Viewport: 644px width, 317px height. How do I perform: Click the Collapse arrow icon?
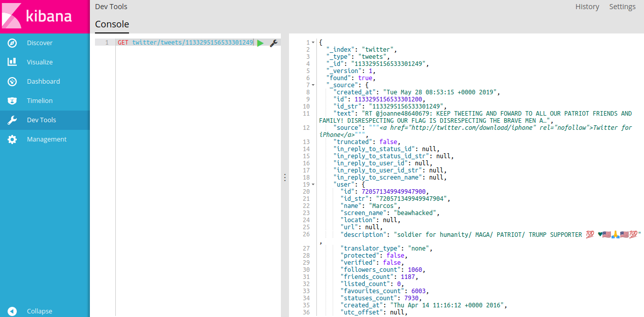(12, 311)
